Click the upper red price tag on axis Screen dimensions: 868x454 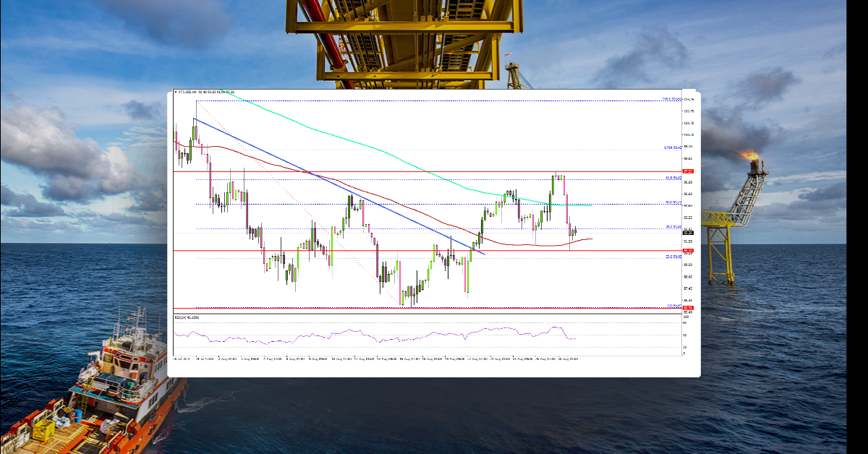point(689,171)
